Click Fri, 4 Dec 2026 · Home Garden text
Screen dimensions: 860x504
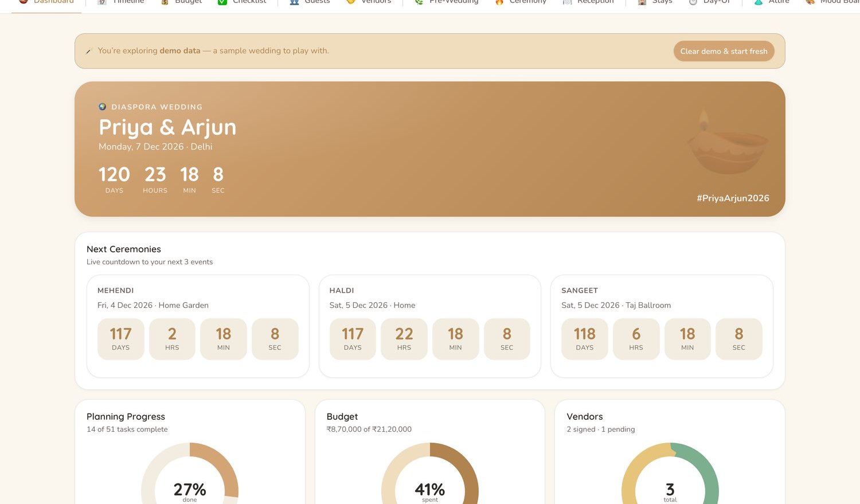point(153,306)
